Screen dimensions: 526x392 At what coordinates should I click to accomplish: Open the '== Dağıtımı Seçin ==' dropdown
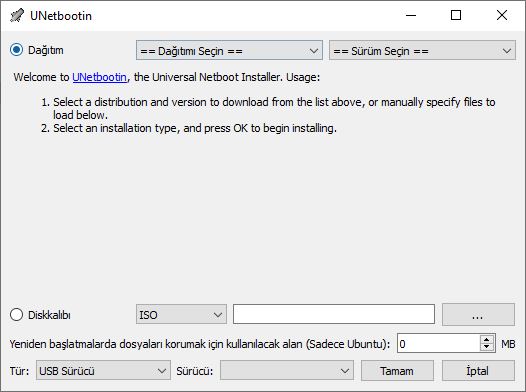pos(229,51)
